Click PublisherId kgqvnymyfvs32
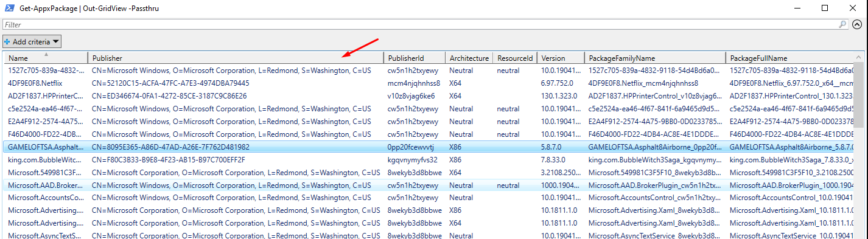The width and height of the screenshot is (868, 239). pyautogui.click(x=412, y=160)
